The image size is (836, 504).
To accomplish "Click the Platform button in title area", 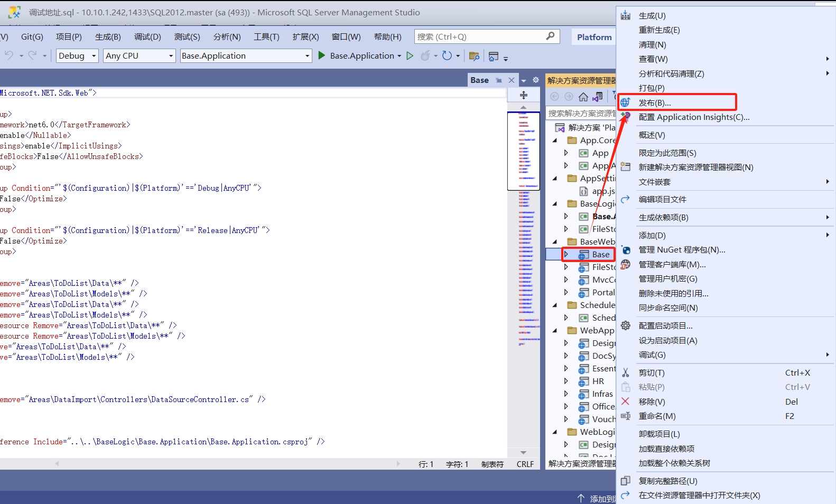I will (x=594, y=37).
